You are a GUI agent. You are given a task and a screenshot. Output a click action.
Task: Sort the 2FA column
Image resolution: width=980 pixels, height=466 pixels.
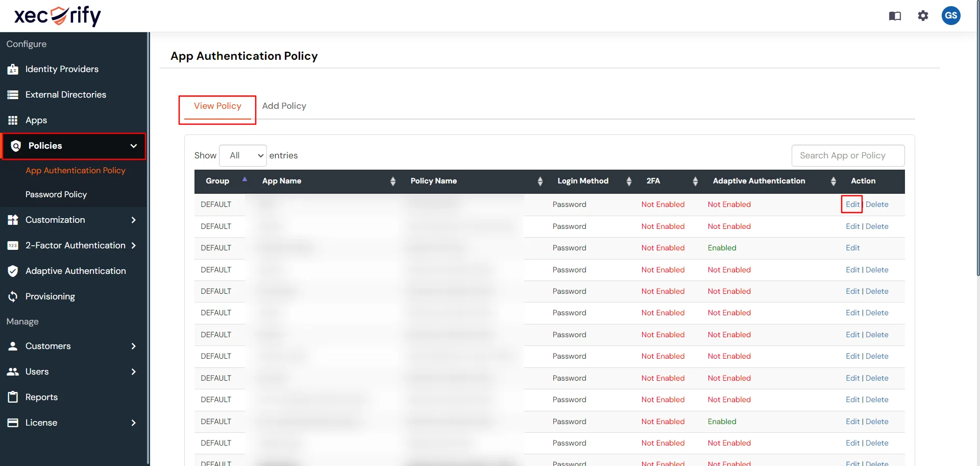(695, 181)
